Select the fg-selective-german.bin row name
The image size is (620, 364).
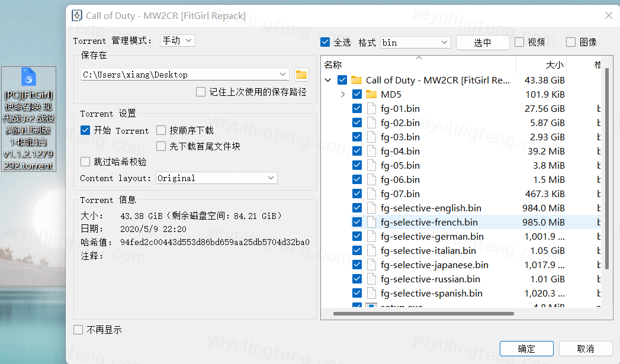(x=432, y=237)
